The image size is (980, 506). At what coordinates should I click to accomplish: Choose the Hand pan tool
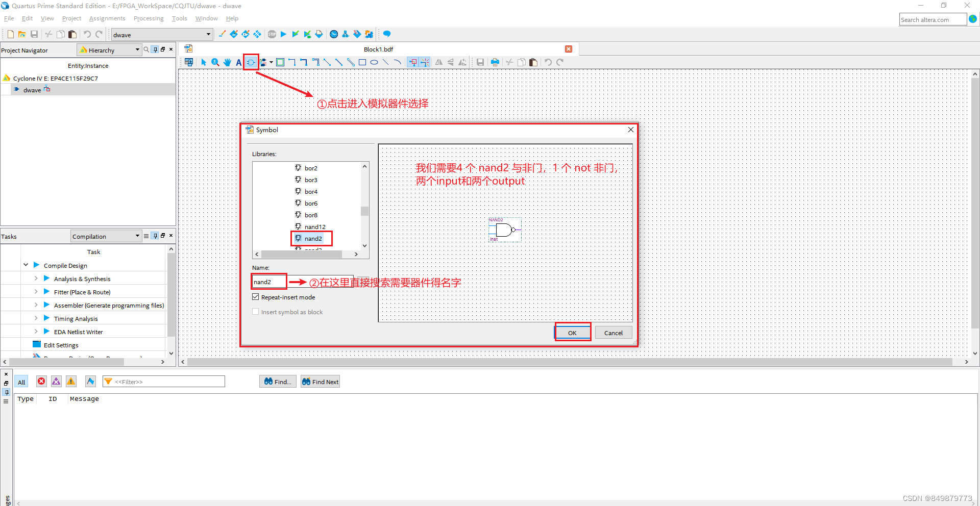pyautogui.click(x=227, y=62)
